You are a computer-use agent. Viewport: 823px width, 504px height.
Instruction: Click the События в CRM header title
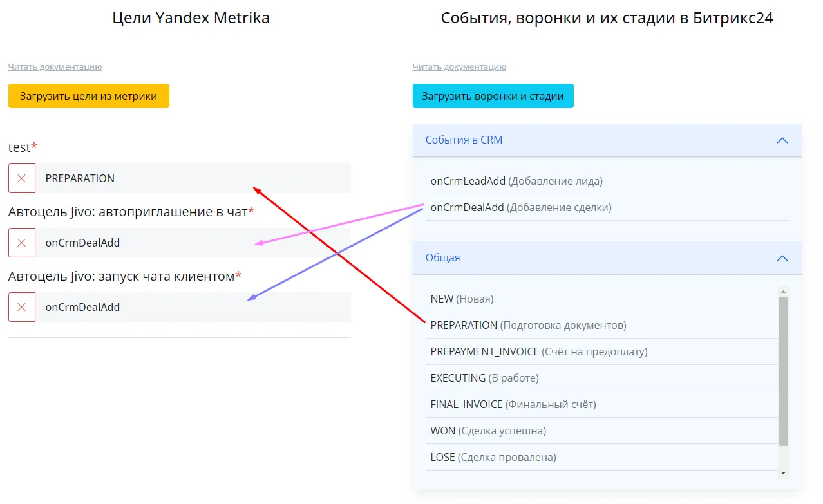click(x=464, y=140)
